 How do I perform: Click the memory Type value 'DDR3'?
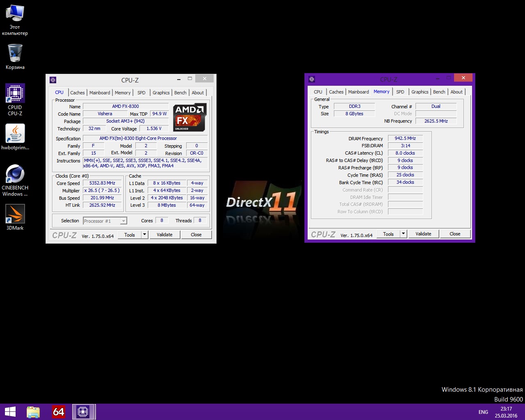point(355,106)
